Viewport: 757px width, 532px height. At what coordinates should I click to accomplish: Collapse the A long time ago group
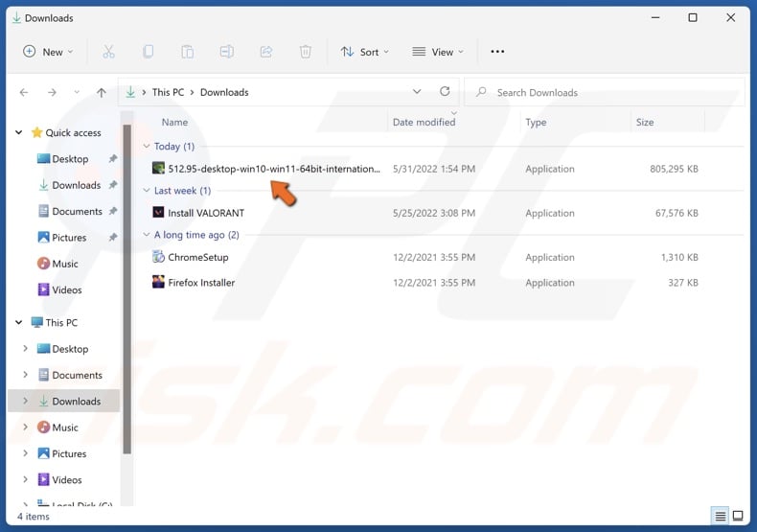(147, 235)
